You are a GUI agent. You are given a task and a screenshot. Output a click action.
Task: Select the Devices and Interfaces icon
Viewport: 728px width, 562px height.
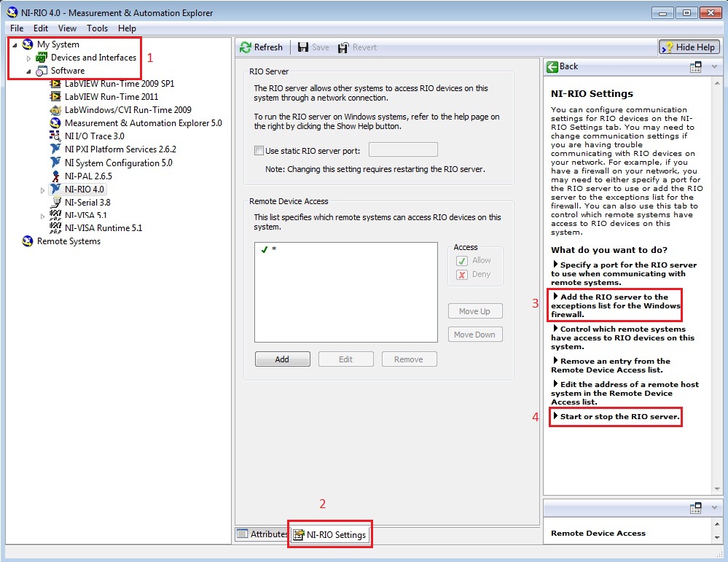tap(42, 58)
